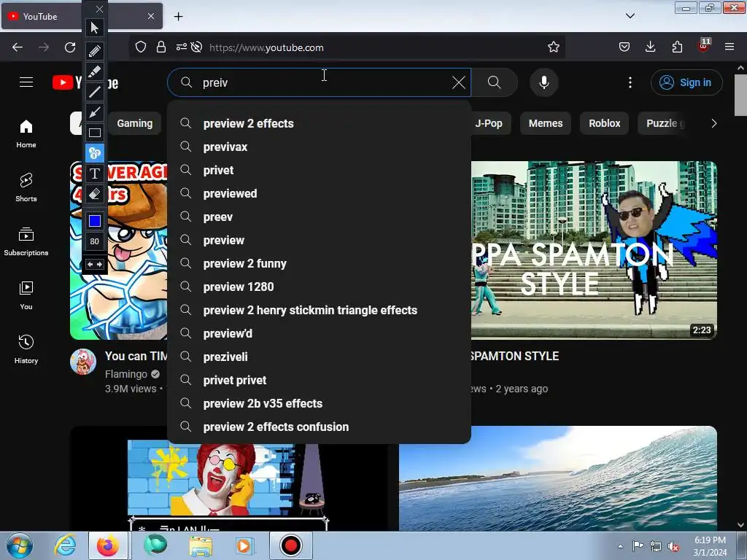This screenshot has height=560, width=747.
Task: Open You section in sidebar
Action: pos(26,295)
